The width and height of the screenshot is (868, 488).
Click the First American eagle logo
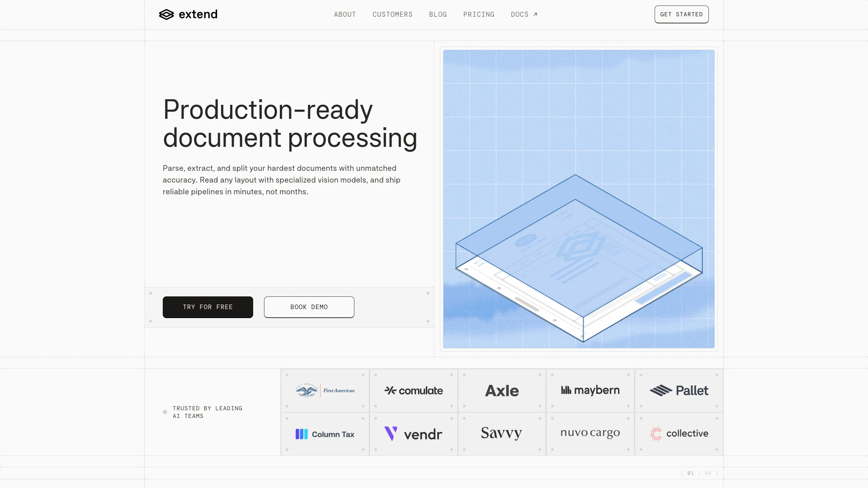click(x=307, y=390)
